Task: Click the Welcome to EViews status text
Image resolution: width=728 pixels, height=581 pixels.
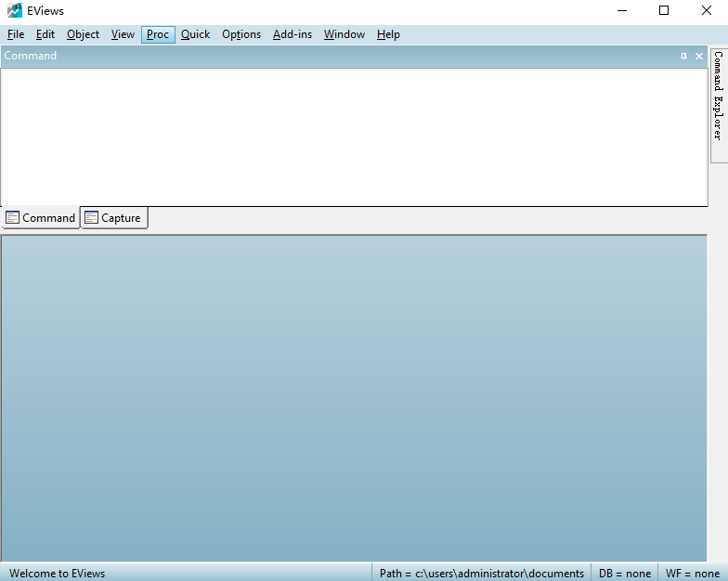Action: point(58,574)
